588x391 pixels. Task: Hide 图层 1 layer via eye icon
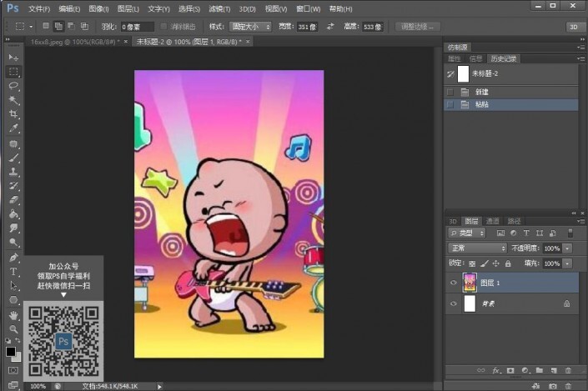pos(454,283)
